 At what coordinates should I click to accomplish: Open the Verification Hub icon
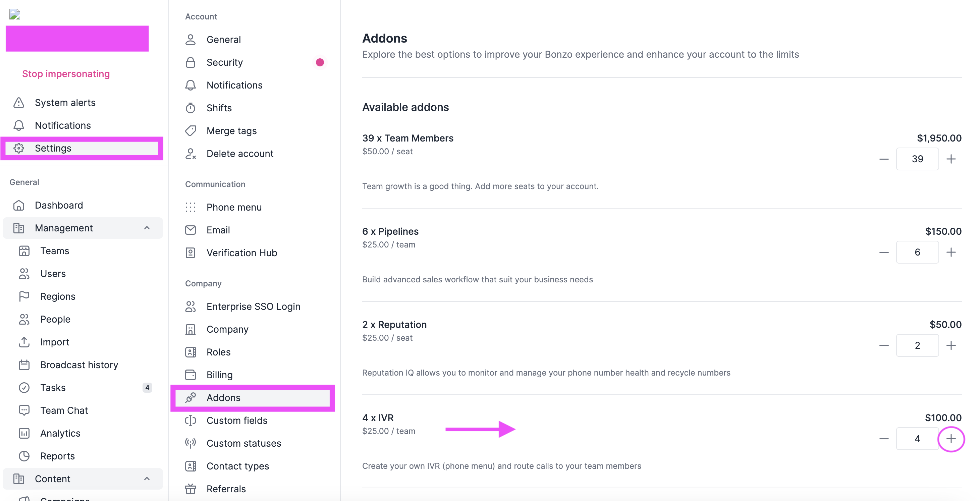[190, 253]
